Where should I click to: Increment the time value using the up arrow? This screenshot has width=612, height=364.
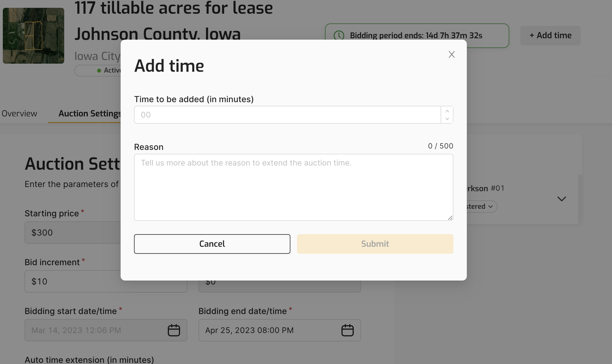[447, 111]
